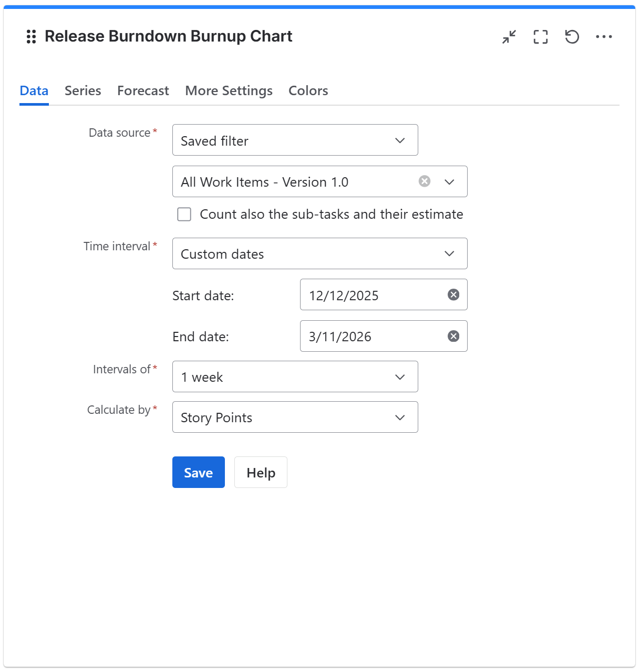
Task: Collapse the gadget using the minimize arrows icon
Action: [x=508, y=37]
